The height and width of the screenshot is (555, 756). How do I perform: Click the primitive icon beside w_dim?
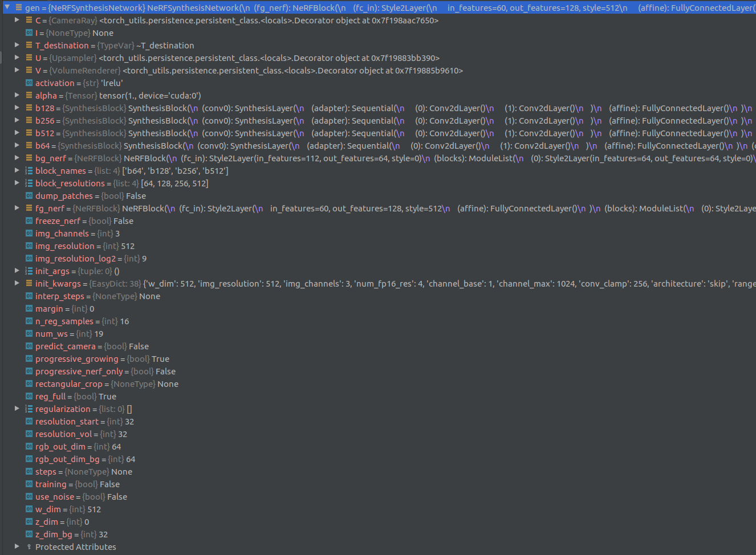coord(29,509)
